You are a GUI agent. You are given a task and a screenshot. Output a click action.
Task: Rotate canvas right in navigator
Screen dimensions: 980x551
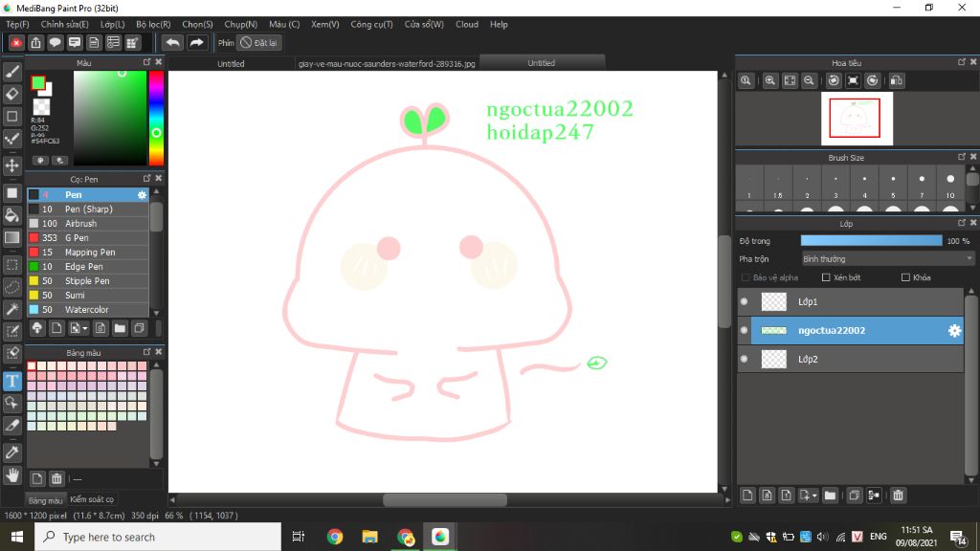pos(873,80)
